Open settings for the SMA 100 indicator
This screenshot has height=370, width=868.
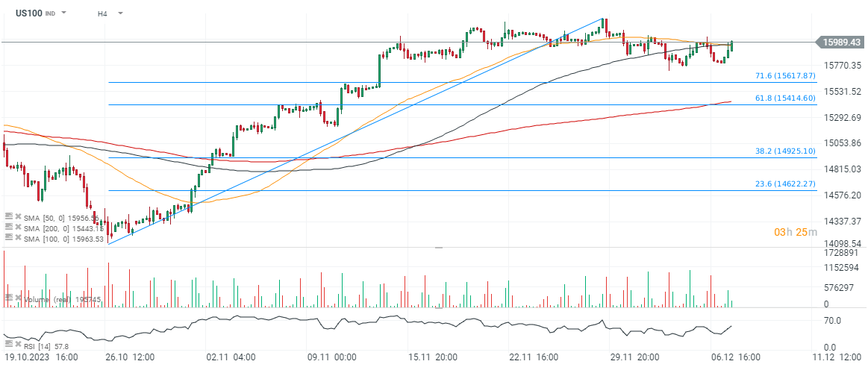[x=9, y=236]
